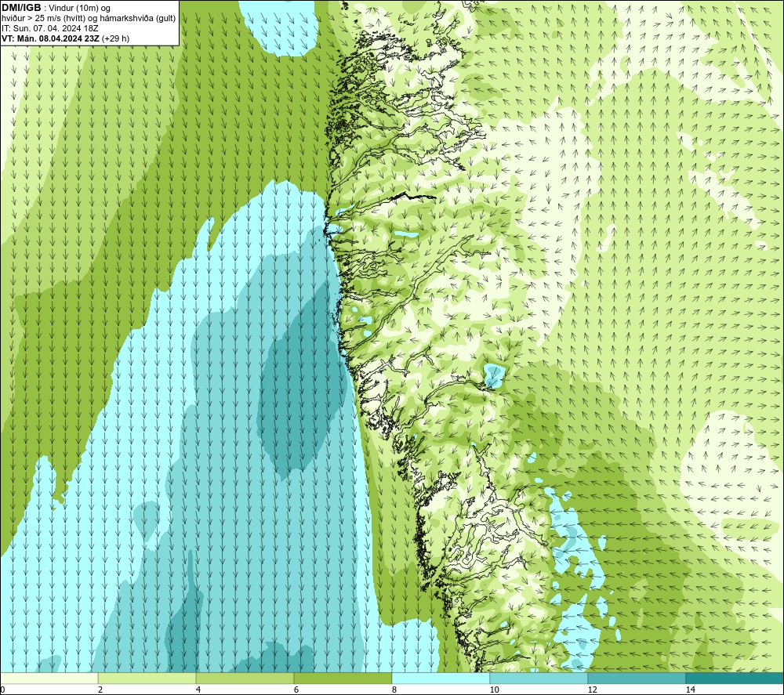Click the legend label '12'
Screen dimensions: 784x695
tap(593, 690)
